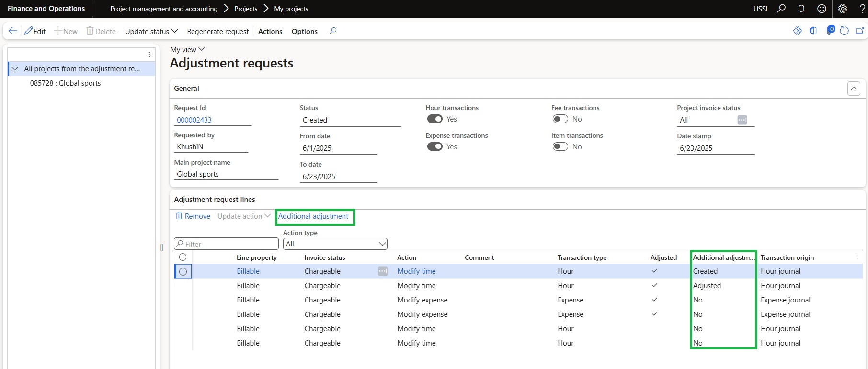The width and height of the screenshot is (868, 369).
Task: Toggle the Fee transactions switch
Action: 560,119
